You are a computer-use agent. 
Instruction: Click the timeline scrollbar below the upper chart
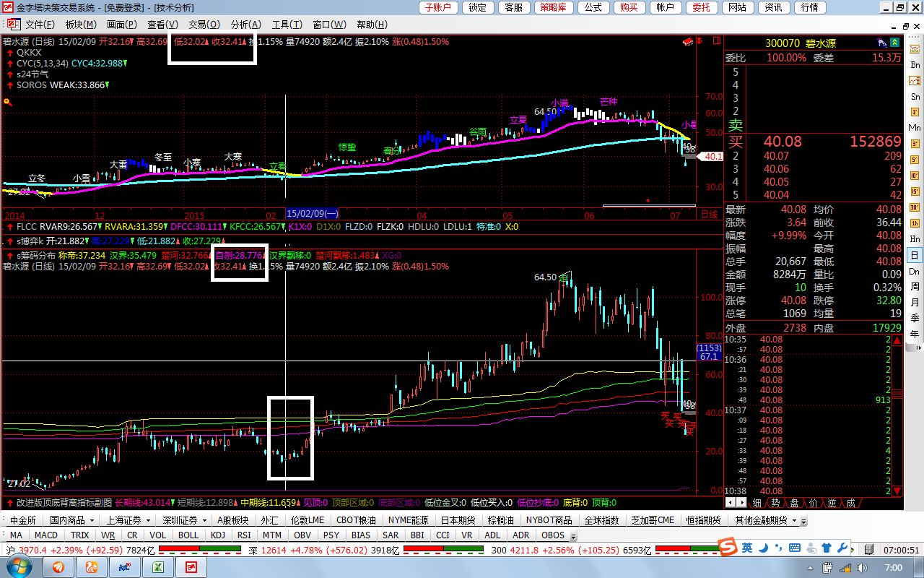648,206
